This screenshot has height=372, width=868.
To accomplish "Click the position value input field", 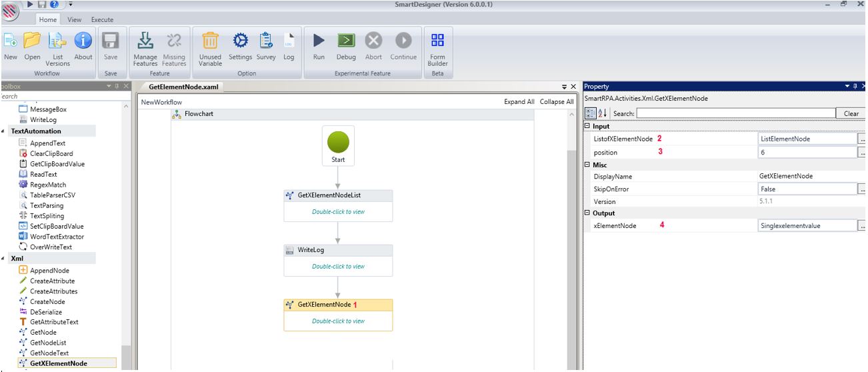I will click(x=807, y=152).
